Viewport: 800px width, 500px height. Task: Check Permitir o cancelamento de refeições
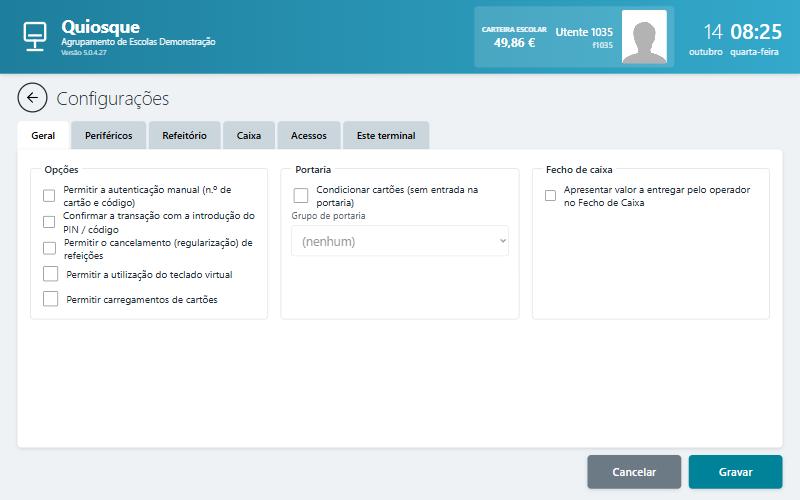(x=49, y=248)
